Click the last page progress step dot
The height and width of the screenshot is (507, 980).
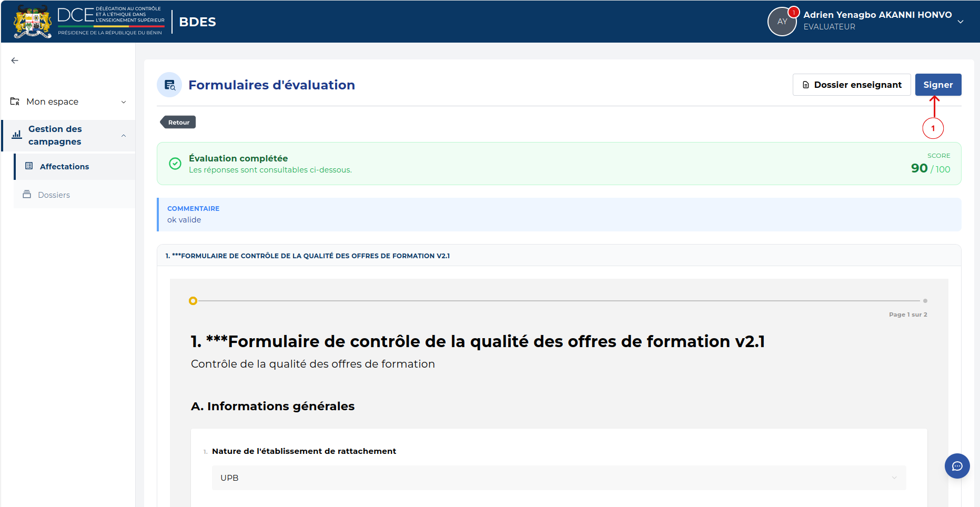(925, 301)
